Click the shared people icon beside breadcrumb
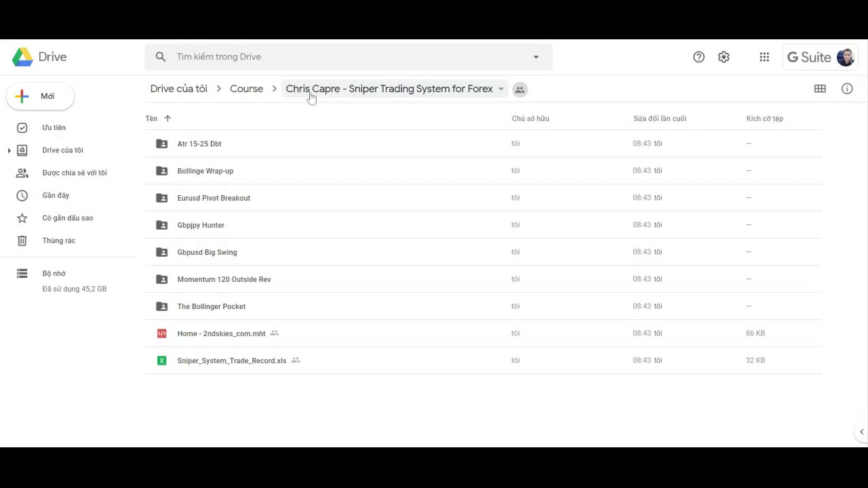The width and height of the screenshot is (868, 488). (x=519, y=89)
